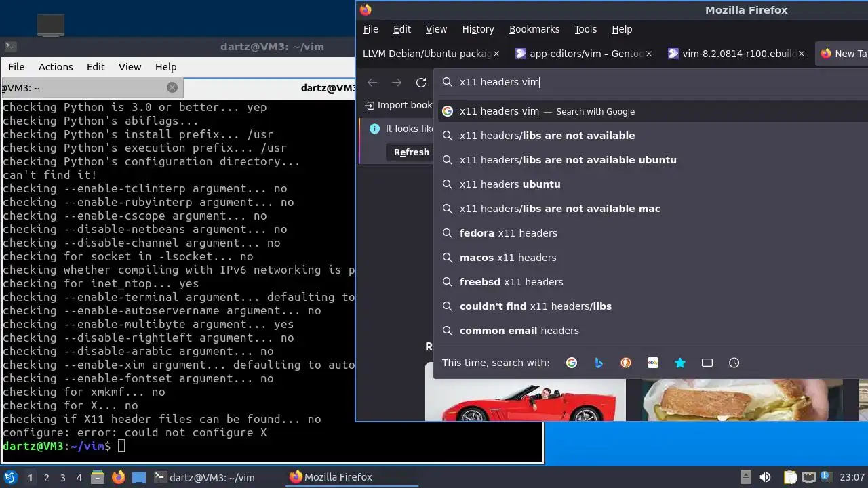Search this time with Google icon

[572, 363]
